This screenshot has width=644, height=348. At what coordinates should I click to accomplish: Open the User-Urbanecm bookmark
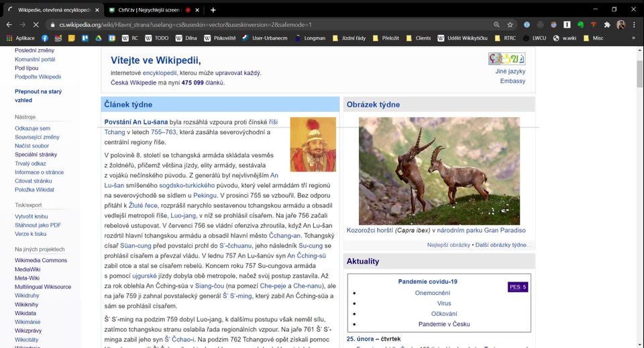pos(264,38)
